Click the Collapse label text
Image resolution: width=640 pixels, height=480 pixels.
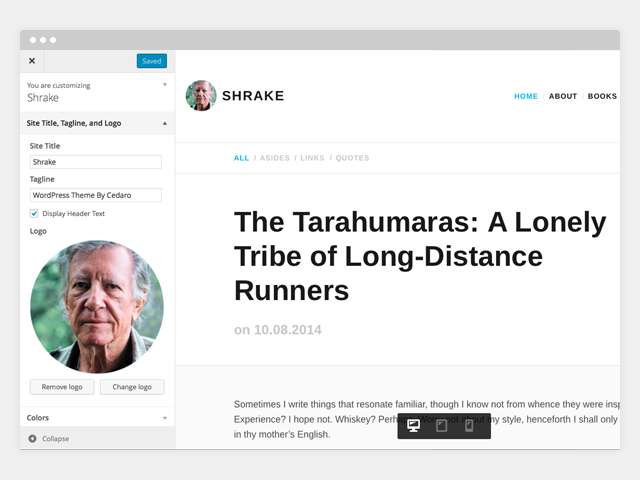(x=56, y=439)
